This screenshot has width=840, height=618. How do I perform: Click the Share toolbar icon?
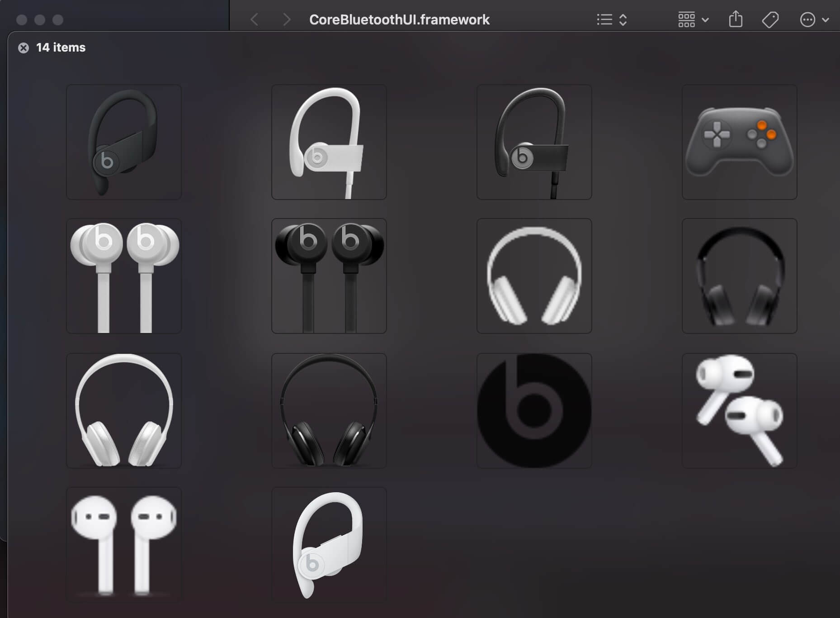pyautogui.click(x=736, y=19)
